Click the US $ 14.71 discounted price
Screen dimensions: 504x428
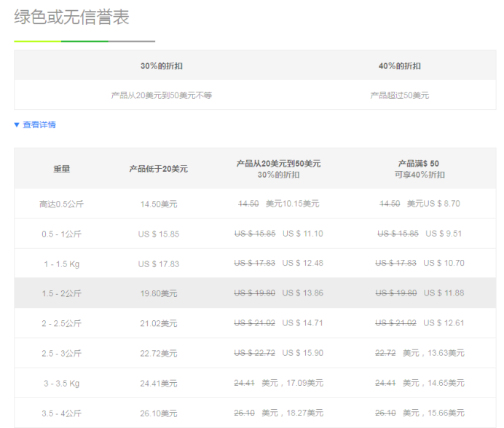tap(302, 323)
